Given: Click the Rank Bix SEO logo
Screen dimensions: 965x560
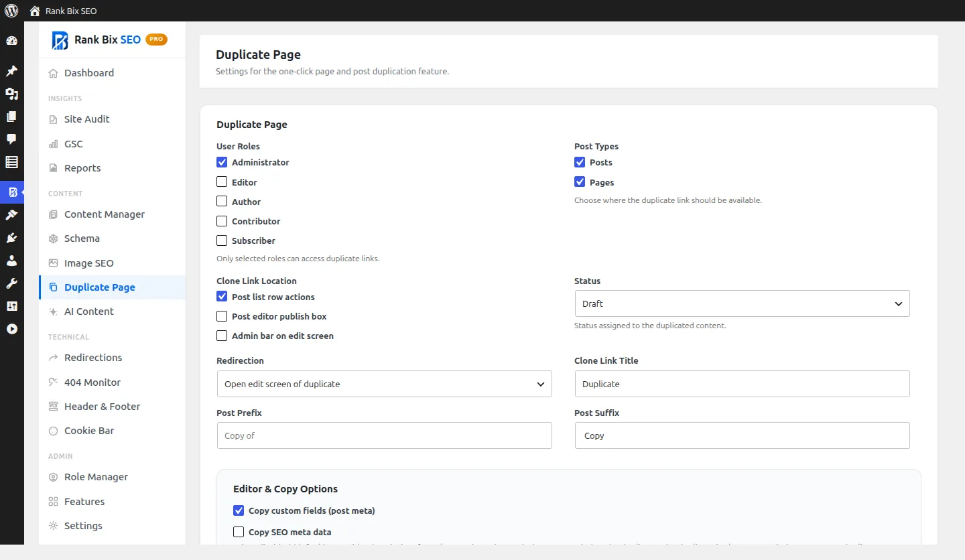Looking at the screenshot, I should tap(60, 40).
